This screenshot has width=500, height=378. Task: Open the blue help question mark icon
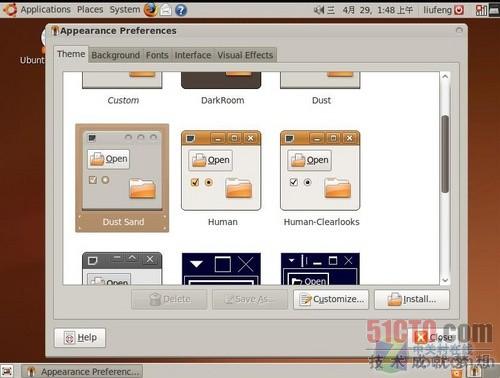pyautogui.click(x=181, y=10)
